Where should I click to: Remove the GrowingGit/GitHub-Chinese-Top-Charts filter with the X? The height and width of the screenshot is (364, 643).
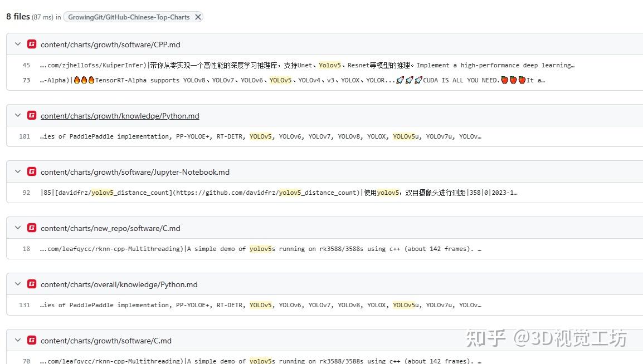coord(198,17)
